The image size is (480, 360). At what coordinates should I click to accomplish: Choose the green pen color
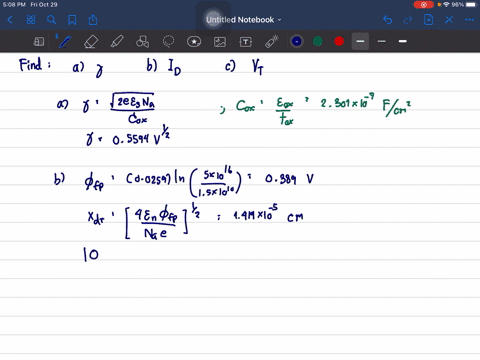318,41
